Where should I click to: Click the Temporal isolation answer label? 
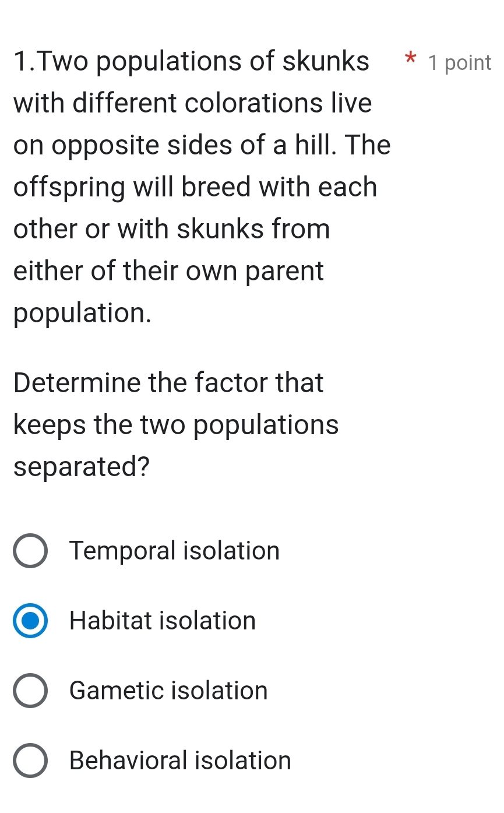(x=174, y=551)
